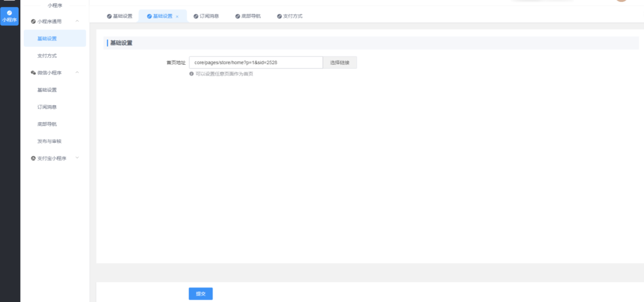The height and width of the screenshot is (302, 644).
Task: Expand the 支付宝小程序 section arrow
Action: coord(77,158)
